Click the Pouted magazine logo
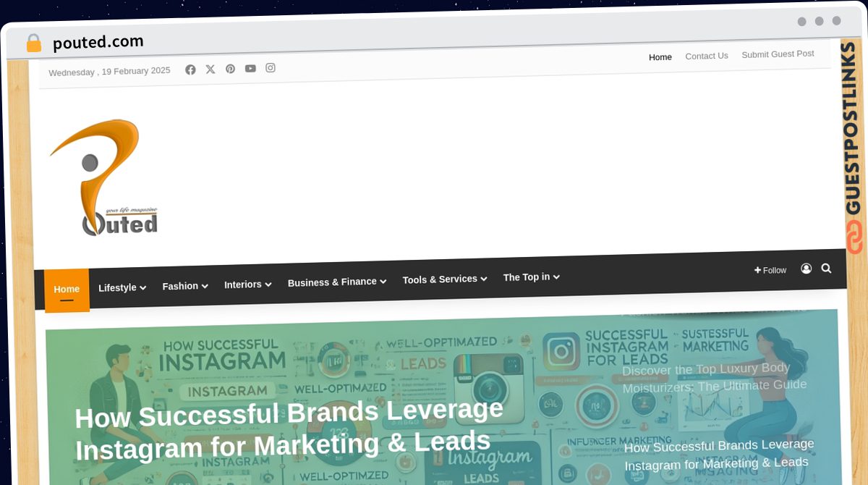Viewport: 868px width, 485px height. pyautogui.click(x=103, y=178)
